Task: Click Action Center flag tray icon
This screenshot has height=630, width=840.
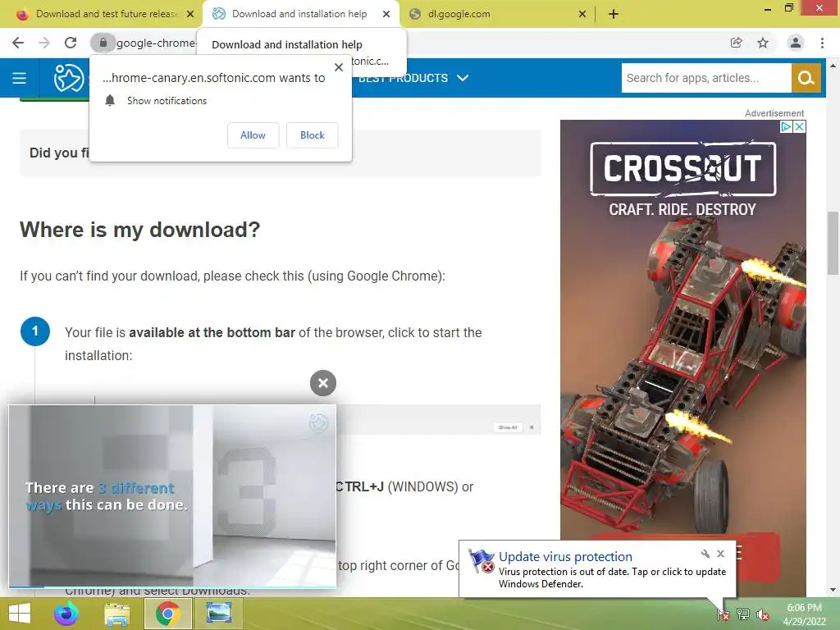Action: click(724, 614)
